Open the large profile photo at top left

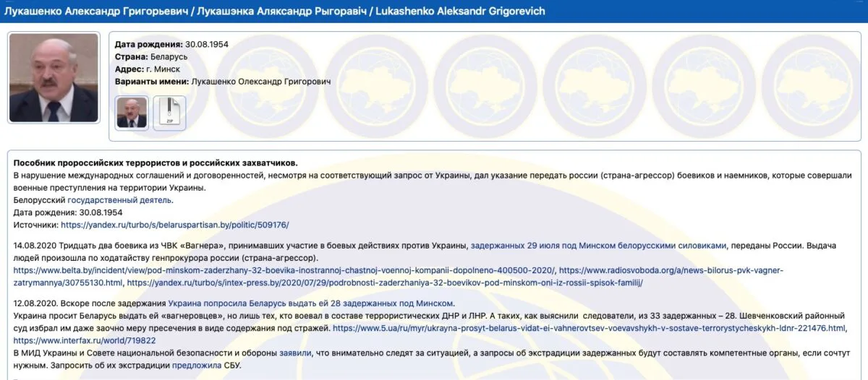click(x=54, y=77)
